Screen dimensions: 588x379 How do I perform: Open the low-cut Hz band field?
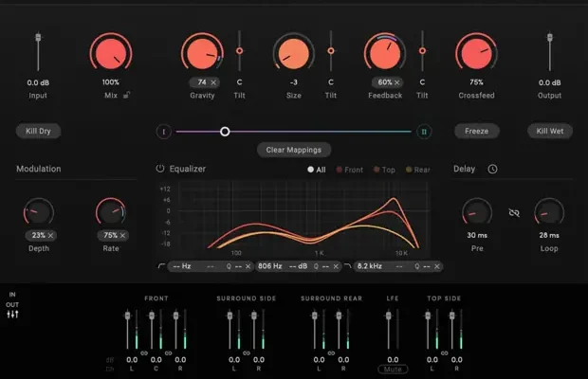pyautogui.click(x=181, y=266)
